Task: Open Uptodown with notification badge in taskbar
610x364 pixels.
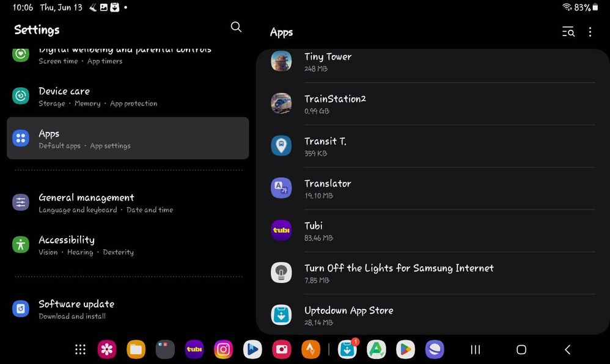Action: pyautogui.click(x=347, y=349)
